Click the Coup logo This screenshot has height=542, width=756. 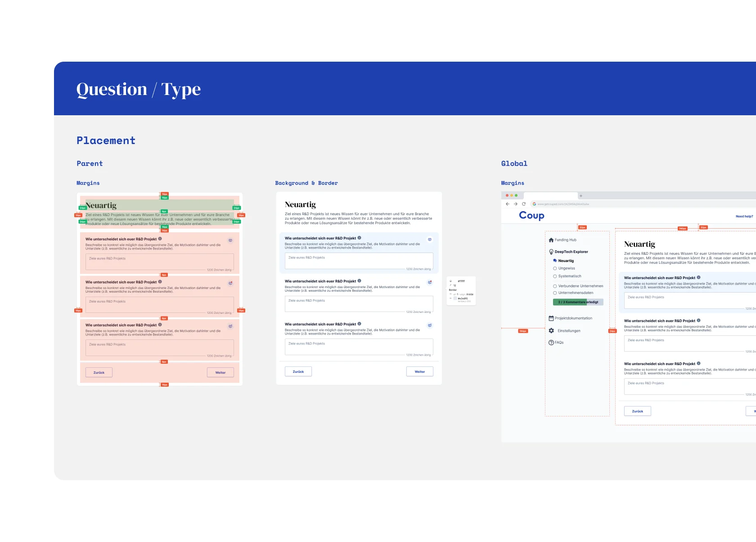point(531,215)
